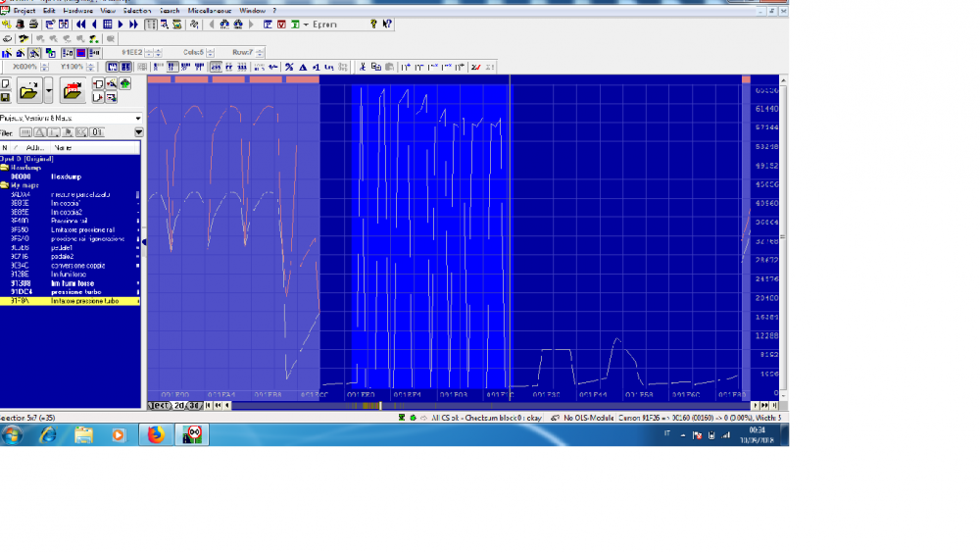This screenshot has width=980, height=552.
Task: Jump to last map with double-right arrows
Action: tap(133, 25)
